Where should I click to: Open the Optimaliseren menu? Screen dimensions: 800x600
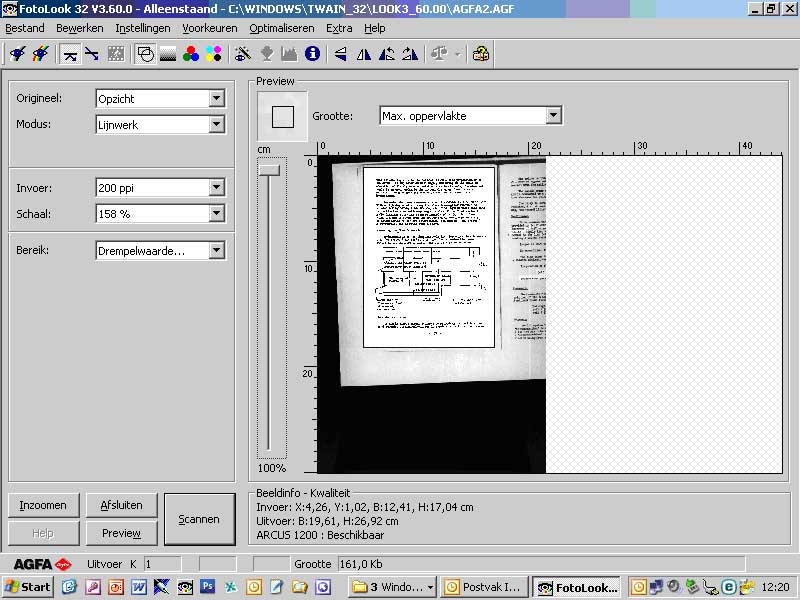coord(281,28)
